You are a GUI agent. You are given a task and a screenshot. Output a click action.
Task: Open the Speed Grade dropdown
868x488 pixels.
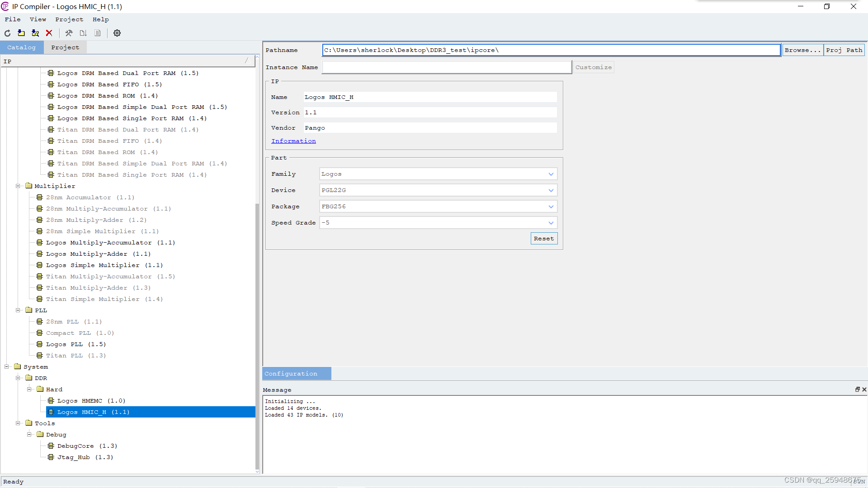[551, 223]
